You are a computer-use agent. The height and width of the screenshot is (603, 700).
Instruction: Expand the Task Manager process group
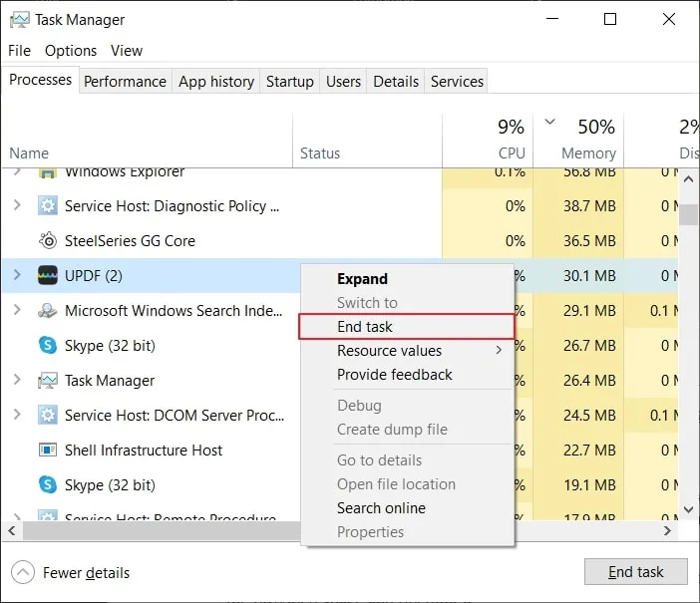pyautogui.click(x=17, y=381)
